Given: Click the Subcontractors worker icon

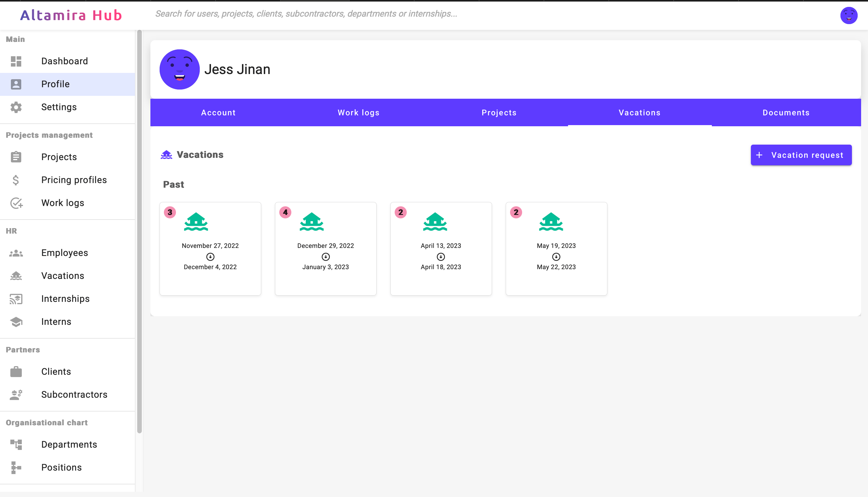Looking at the screenshot, I should [16, 395].
